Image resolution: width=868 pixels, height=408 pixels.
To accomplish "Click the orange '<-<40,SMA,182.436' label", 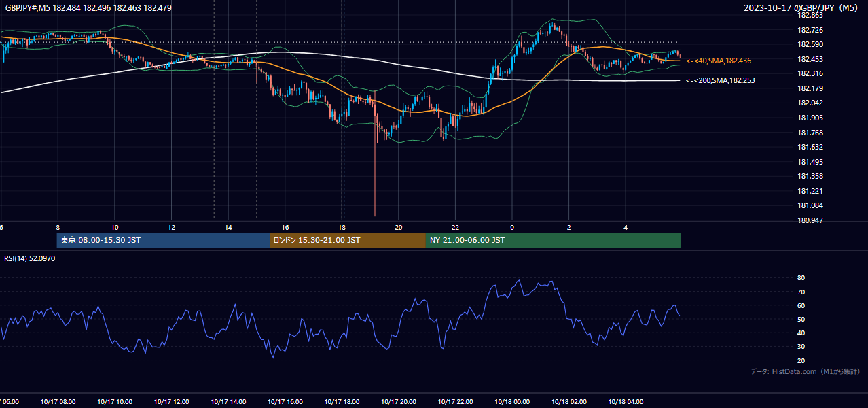I will point(719,61).
